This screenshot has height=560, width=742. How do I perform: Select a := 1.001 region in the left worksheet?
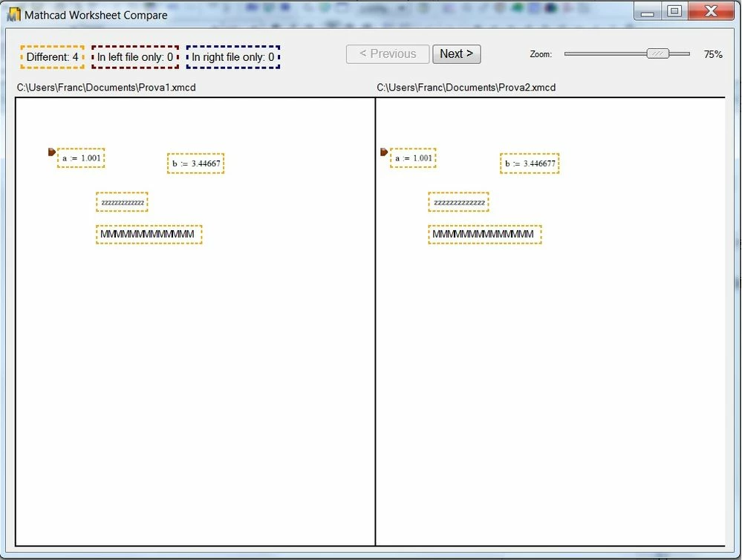point(82,158)
